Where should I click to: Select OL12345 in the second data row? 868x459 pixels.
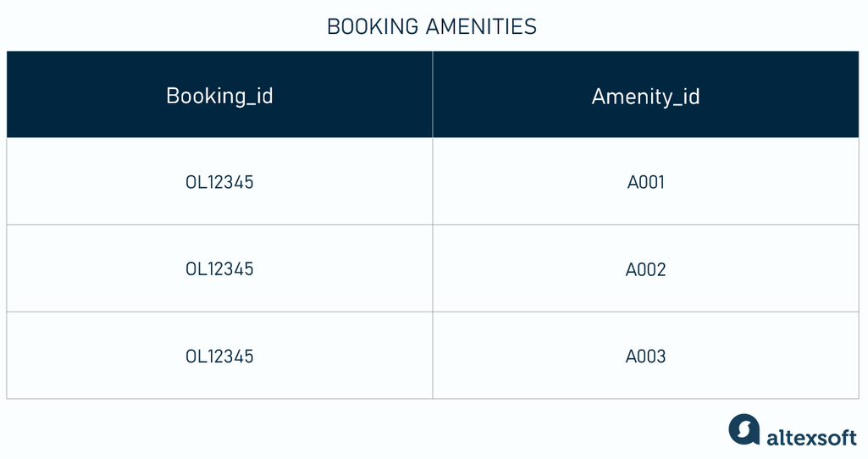point(219,269)
